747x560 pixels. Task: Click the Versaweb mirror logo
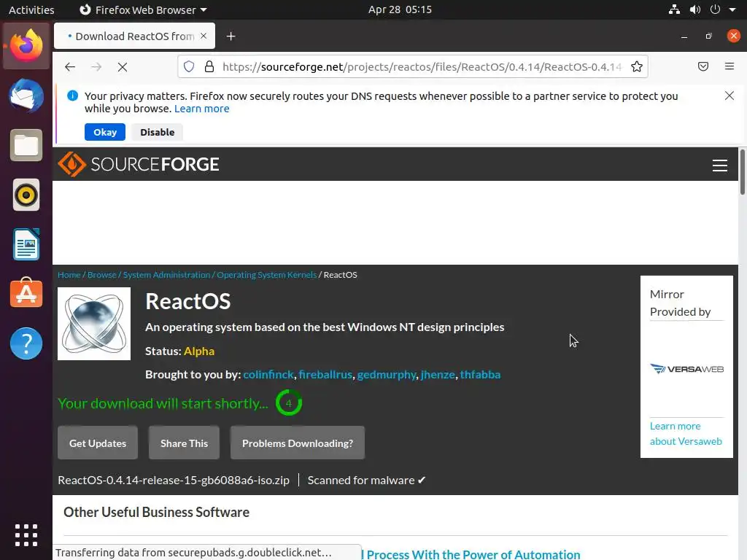686,368
